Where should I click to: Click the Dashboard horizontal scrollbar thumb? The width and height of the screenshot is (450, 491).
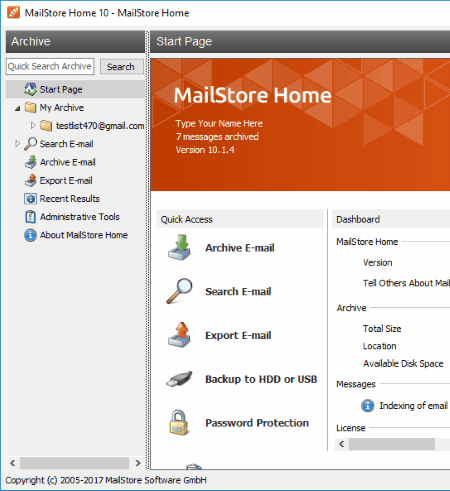pos(392,444)
